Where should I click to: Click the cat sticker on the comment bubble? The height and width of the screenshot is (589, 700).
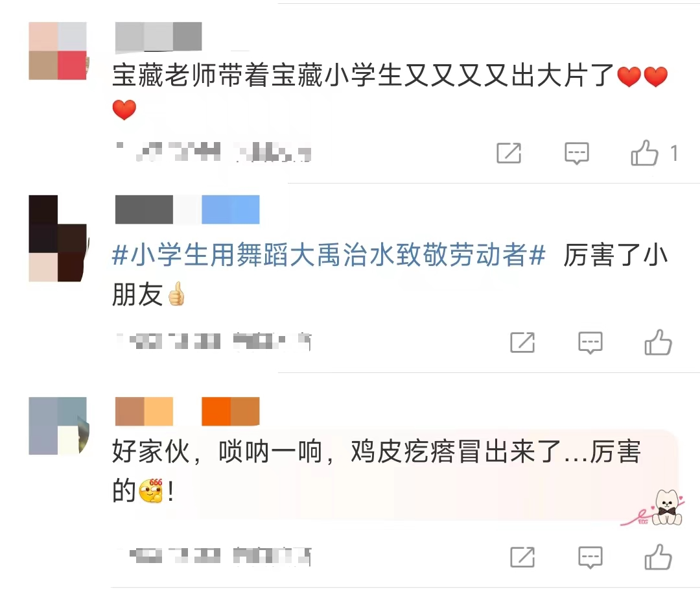click(x=668, y=507)
